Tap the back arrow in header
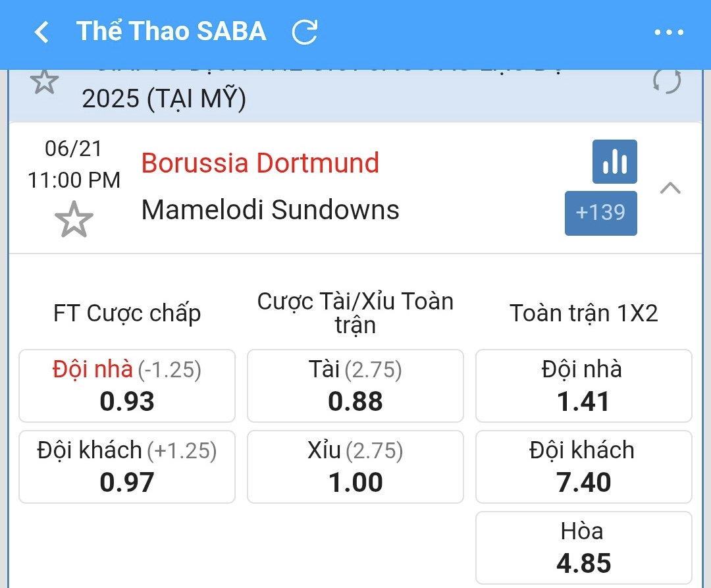The image size is (711, 588). tap(41, 32)
